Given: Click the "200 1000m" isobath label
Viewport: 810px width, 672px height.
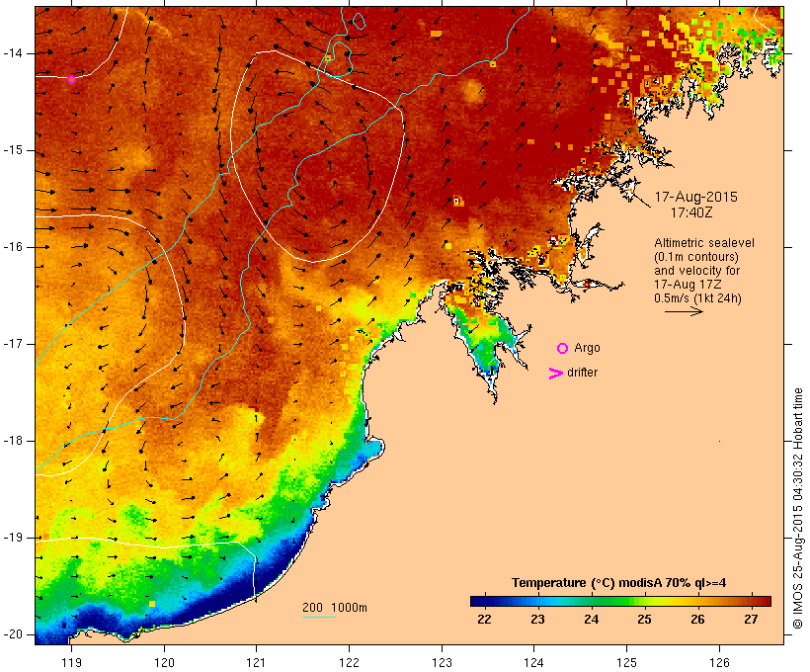Looking at the screenshot, I should tap(335, 608).
